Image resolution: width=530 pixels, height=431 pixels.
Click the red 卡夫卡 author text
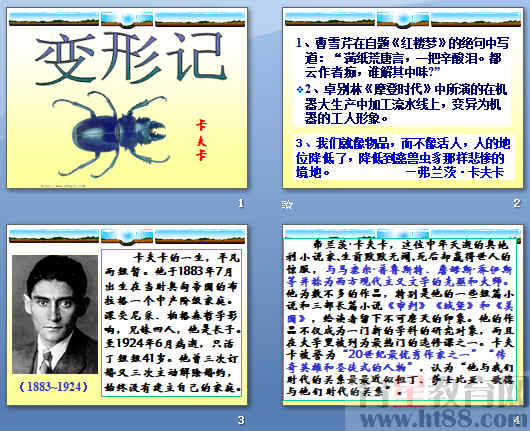[201, 140]
